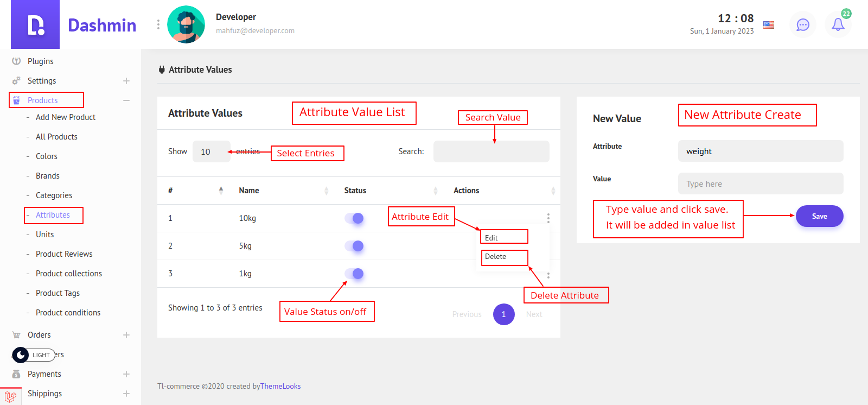Collapse the Products sidebar section
This screenshot has width=868, height=405.
[x=126, y=100]
